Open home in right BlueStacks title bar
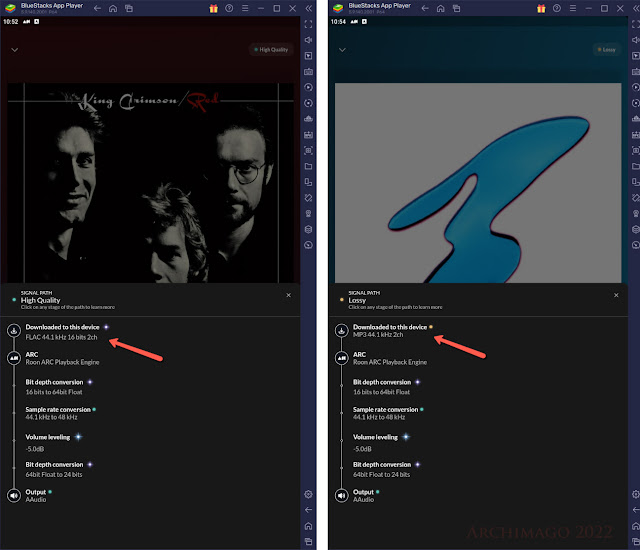 441,8
